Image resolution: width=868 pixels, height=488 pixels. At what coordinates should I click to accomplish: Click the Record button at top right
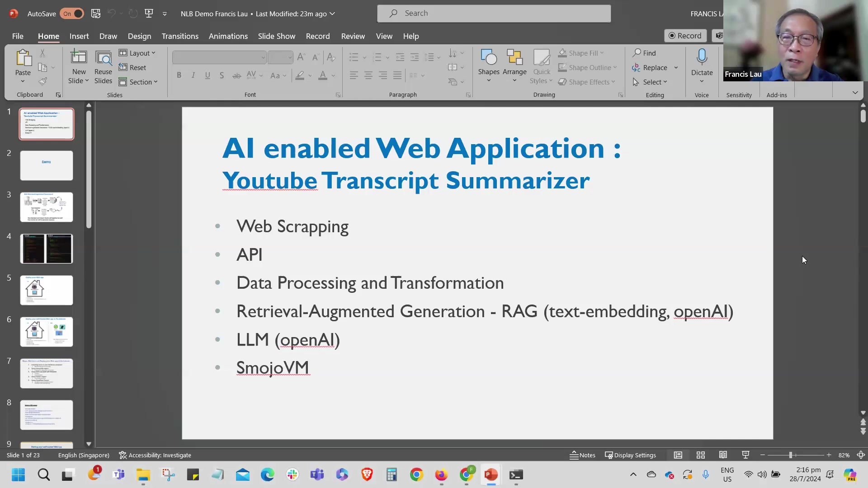click(x=685, y=36)
